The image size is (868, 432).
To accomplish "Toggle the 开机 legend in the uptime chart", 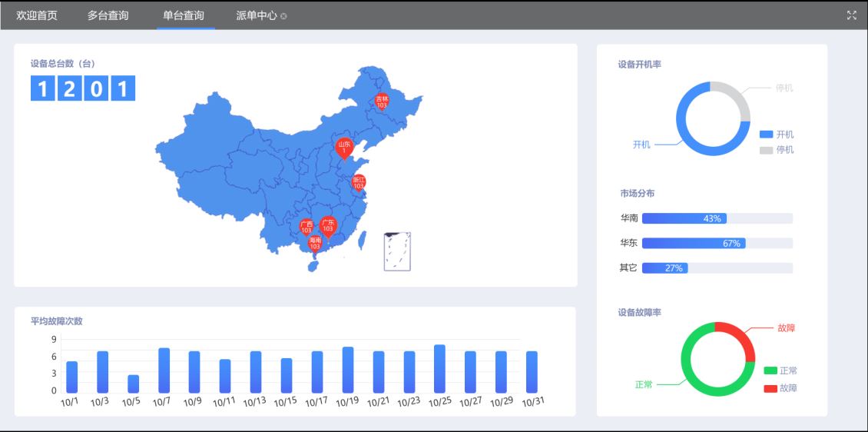I will tap(776, 135).
